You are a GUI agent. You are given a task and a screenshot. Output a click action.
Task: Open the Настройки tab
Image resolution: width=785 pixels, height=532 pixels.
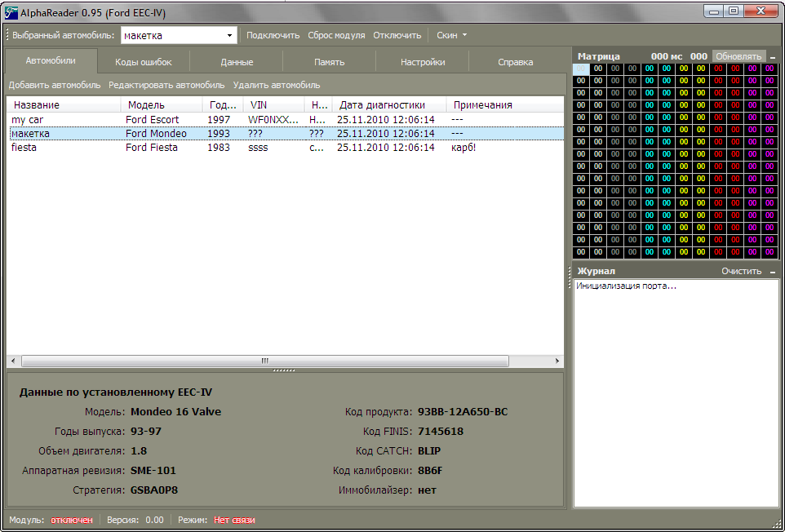click(x=423, y=62)
